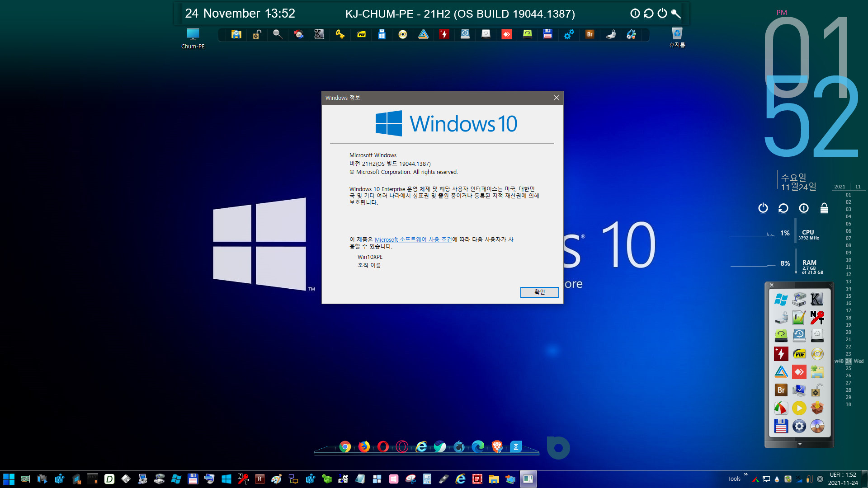Open the Chum-PE desktop computer icon
The height and width of the screenshot is (488, 868).
pyautogui.click(x=193, y=38)
